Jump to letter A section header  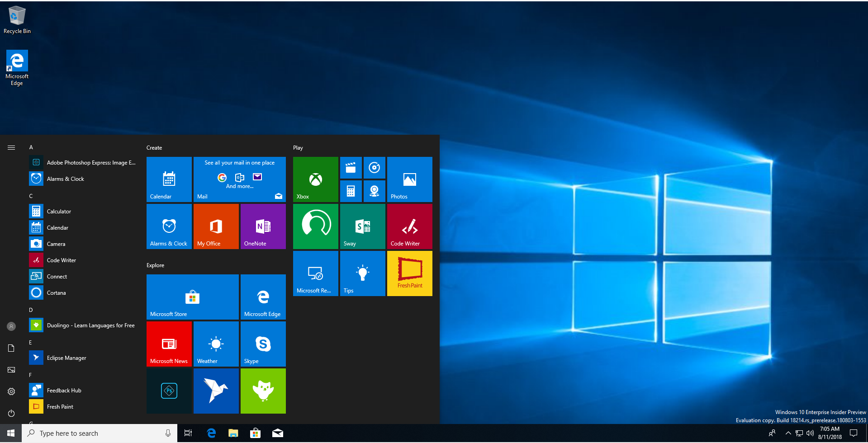[x=31, y=147]
